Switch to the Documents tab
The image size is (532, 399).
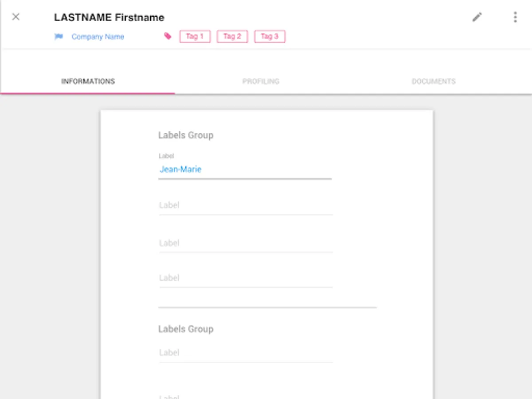tap(434, 82)
